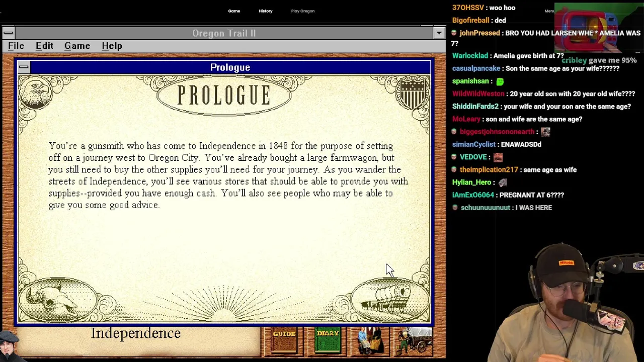Click username Hylian_Hero in chat
This screenshot has height=362, width=644.
click(x=471, y=182)
